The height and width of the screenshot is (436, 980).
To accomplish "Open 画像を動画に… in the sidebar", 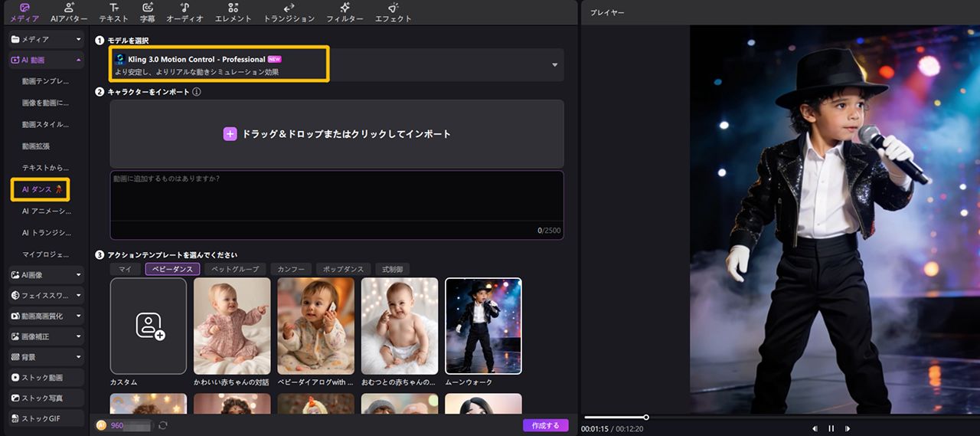I will (46, 103).
